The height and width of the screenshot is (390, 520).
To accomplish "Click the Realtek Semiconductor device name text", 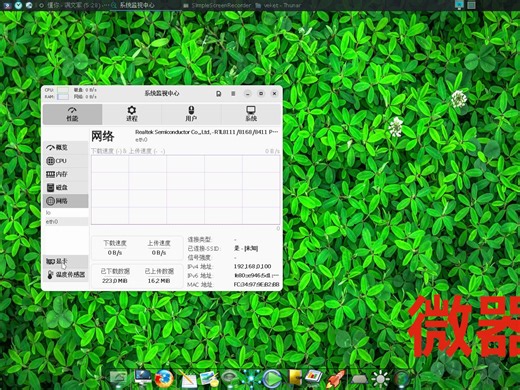I will click(x=206, y=132).
